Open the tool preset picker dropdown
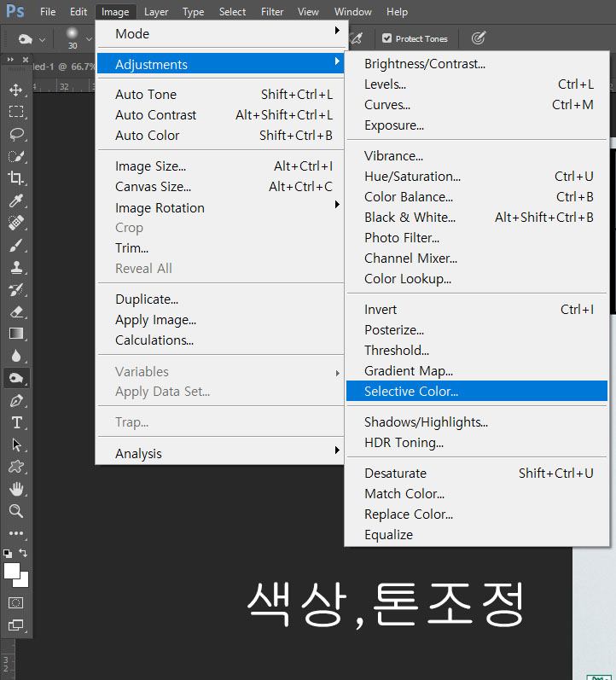616x680 pixels. 42,39
